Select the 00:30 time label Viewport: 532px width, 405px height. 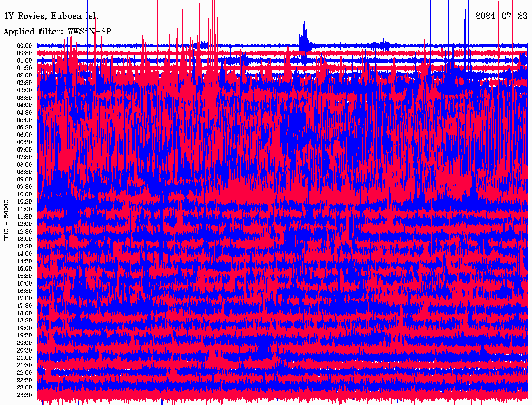tap(25, 53)
